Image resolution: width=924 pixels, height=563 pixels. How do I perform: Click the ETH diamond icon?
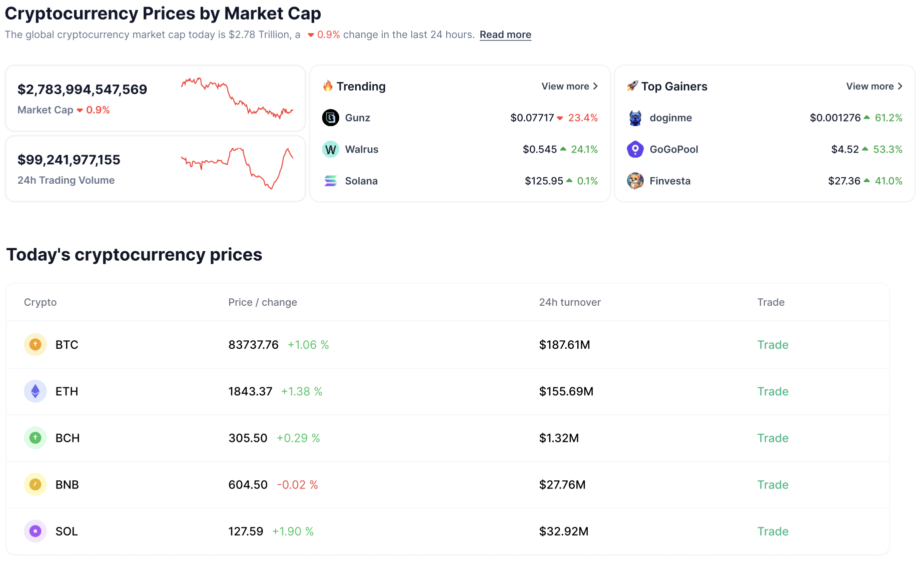tap(35, 391)
